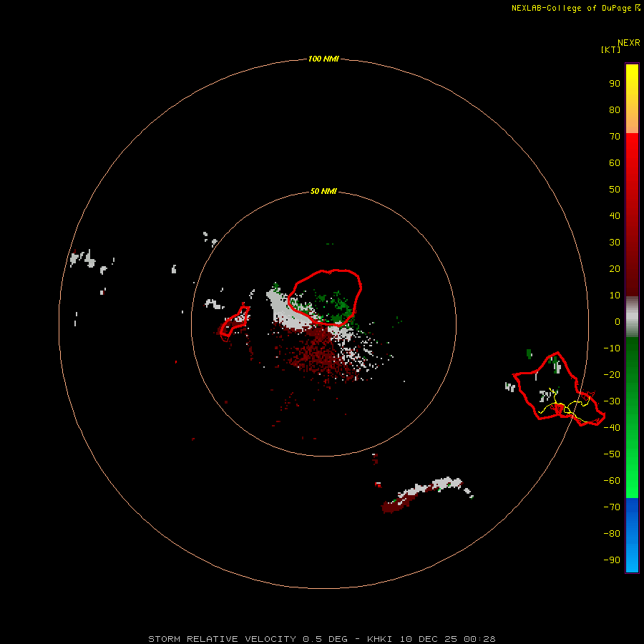
Task: Click the 40 value on the velocity scale
Action: pyautogui.click(x=615, y=215)
